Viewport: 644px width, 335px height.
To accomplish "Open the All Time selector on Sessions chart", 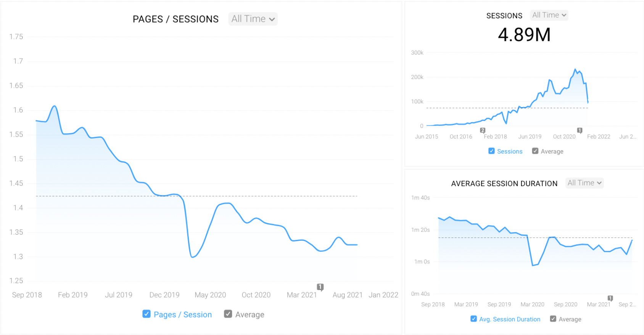I will tap(549, 15).
